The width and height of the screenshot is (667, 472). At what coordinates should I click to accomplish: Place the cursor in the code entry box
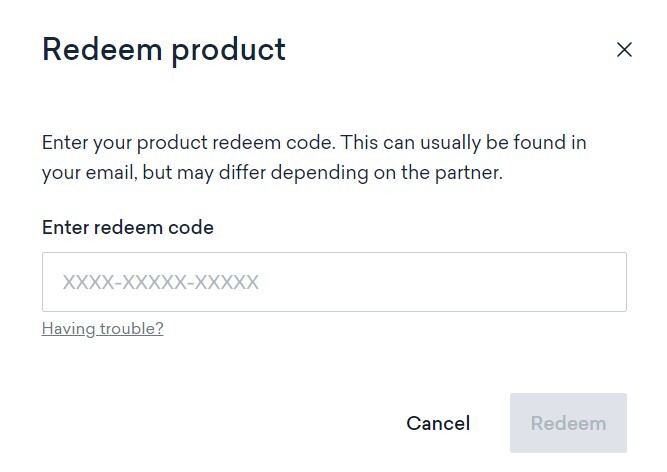(334, 282)
